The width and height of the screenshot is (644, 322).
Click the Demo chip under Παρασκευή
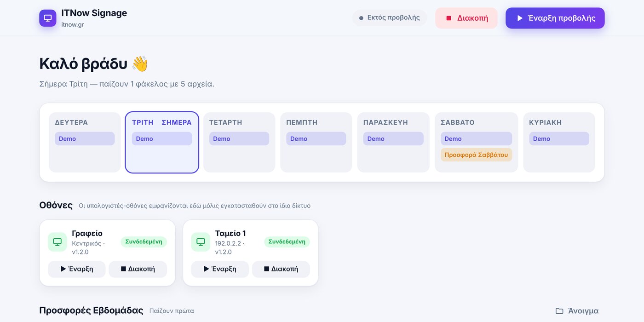pyautogui.click(x=393, y=139)
